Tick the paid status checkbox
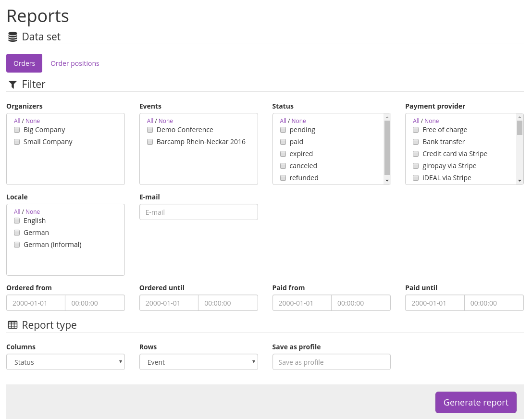 283,142
